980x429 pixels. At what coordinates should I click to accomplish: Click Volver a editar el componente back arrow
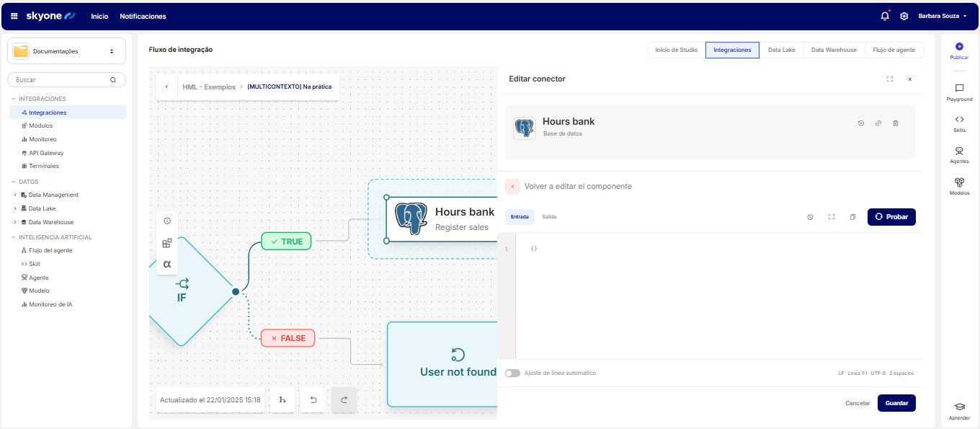coord(512,186)
